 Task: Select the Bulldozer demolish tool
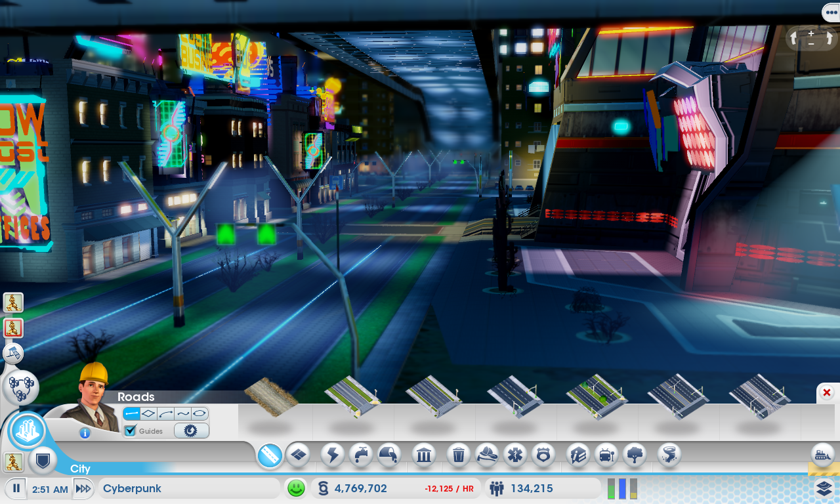click(x=822, y=455)
